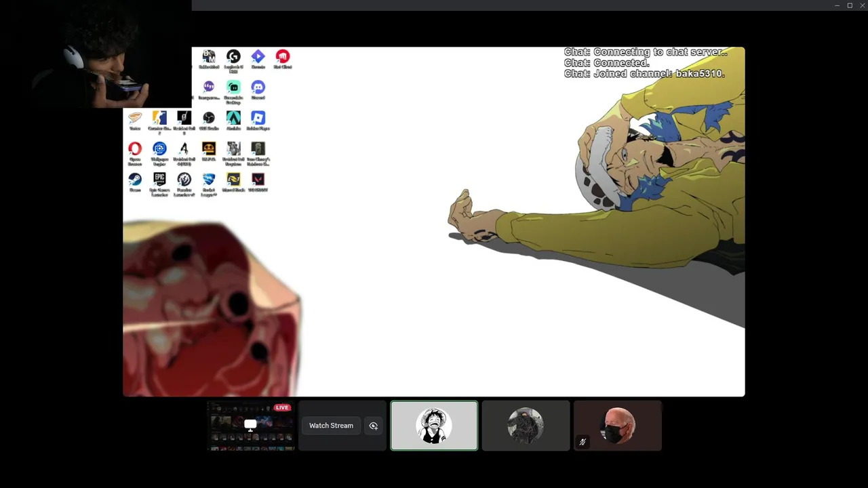
Task: Open the Riot Client desktop shortcut
Action: click(283, 60)
